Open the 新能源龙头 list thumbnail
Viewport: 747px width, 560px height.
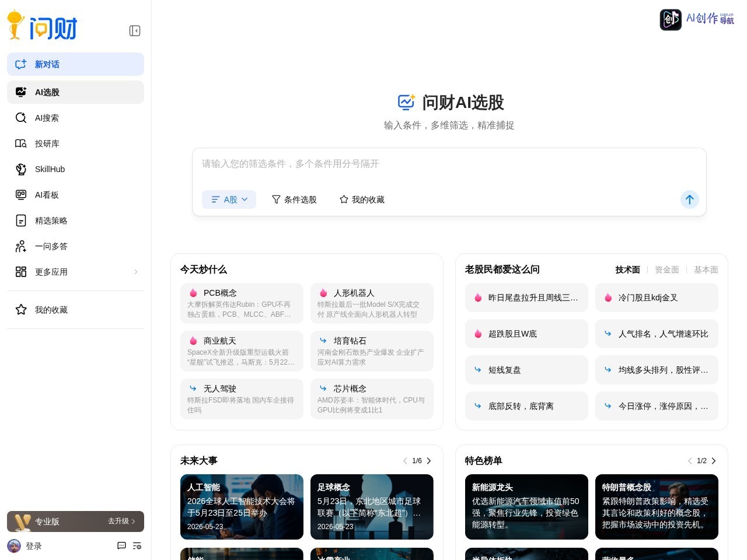526,507
